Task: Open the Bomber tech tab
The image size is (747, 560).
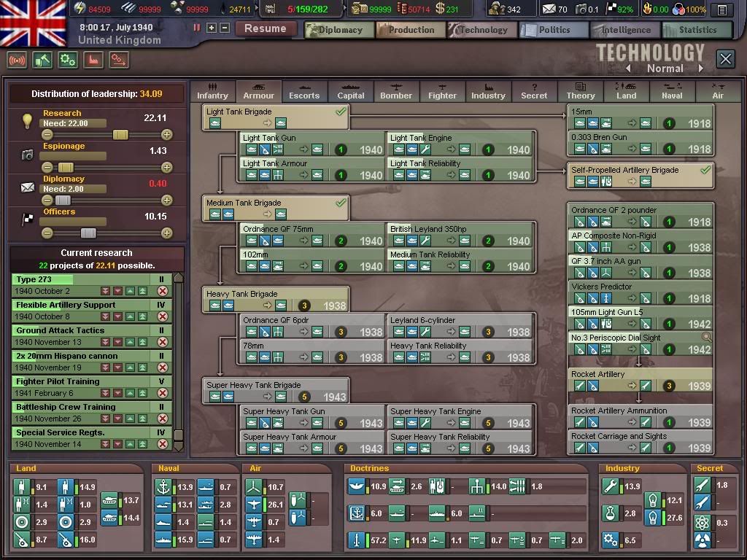Action: pyautogui.click(x=396, y=91)
